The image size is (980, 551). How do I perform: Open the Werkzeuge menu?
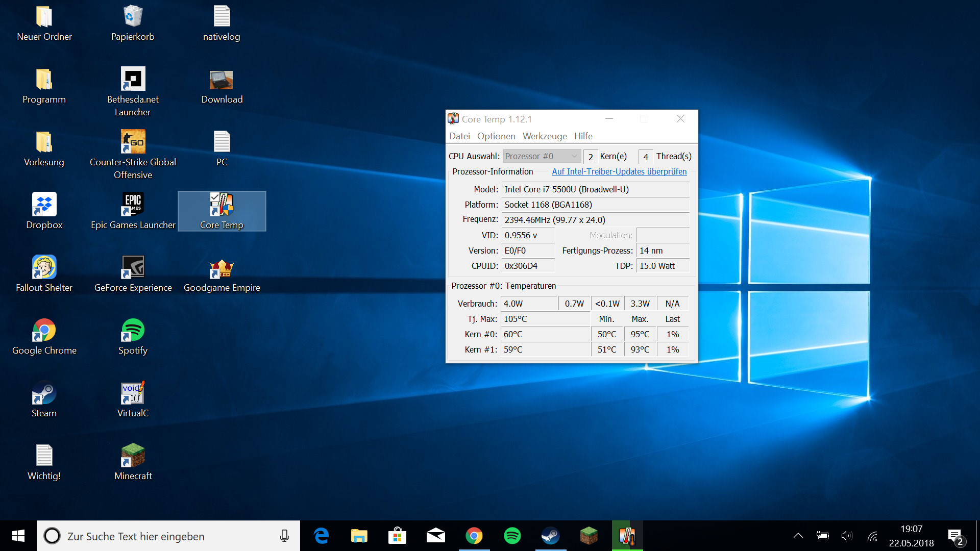tap(544, 136)
